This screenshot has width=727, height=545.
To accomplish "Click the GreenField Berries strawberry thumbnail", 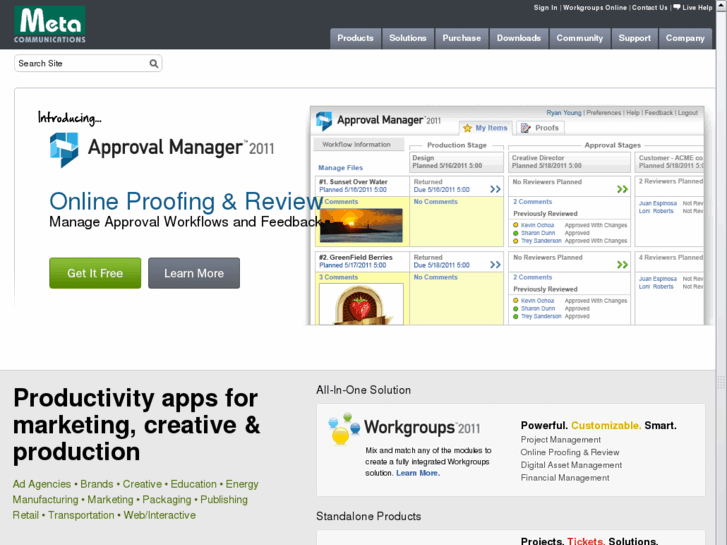I will point(361,304).
